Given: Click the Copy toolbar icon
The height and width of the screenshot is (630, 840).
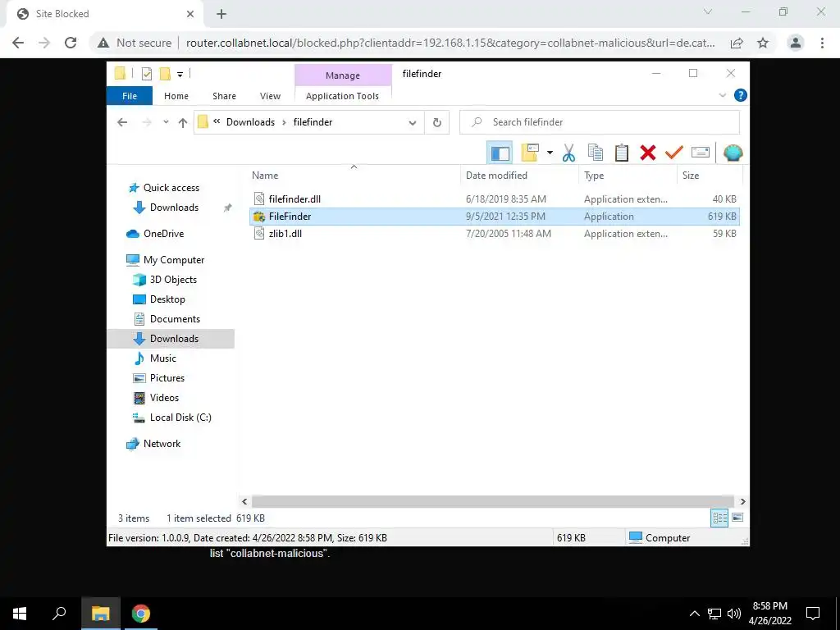Looking at the screenshot, I should [x=596, y=153].
